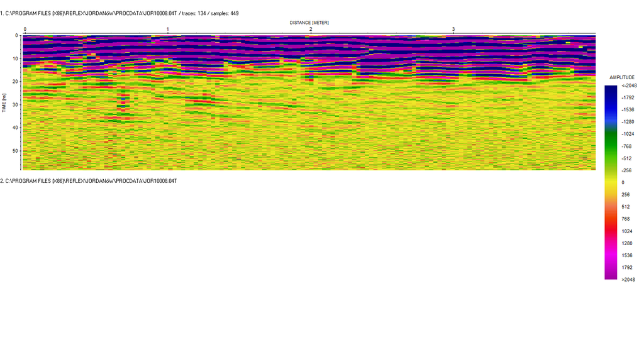Image resolution: width=644 pixels, height=347 pixels.
Task: Click the 1 meter mark on distance axis
Action: tap(168, 29)
